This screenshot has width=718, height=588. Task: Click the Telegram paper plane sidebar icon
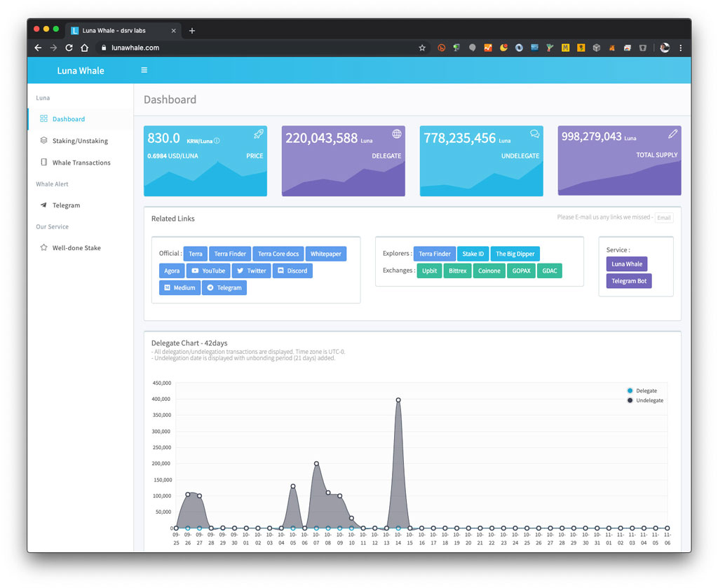click(43, 205)
